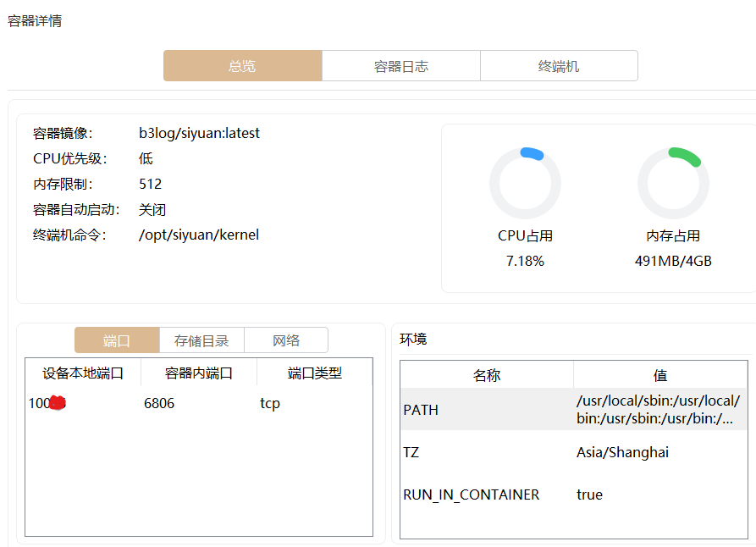Select the container port 6806 cell
This screenshot has height=547, width=756.
[159, 404]
